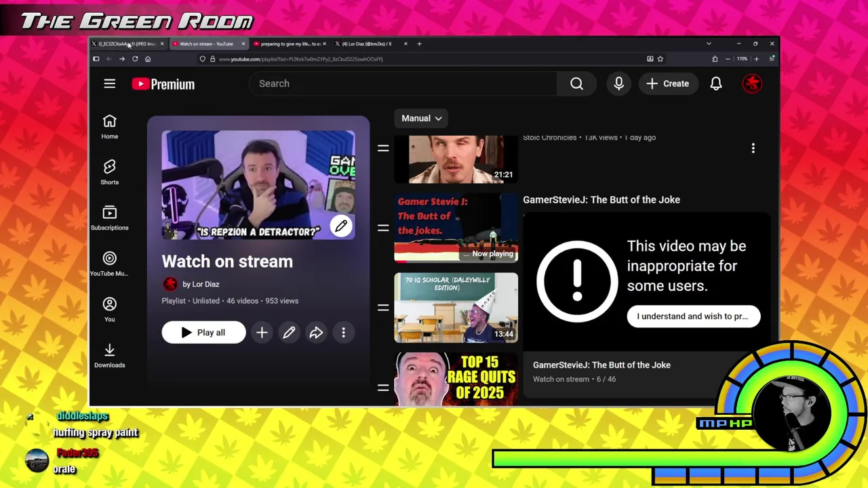Viewport: 868px width, 488px height.
Task: Click the 170% zoom level indicator
Action: click(x=742, y=59)
